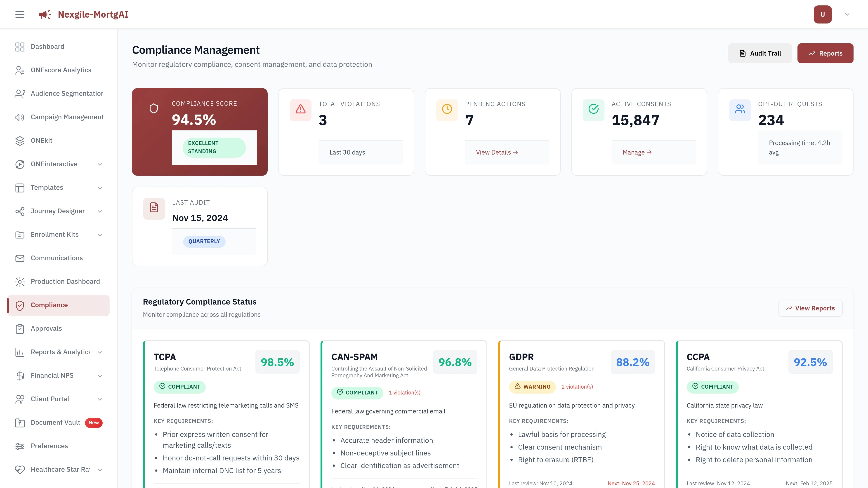The width and height of the screenshot is (868, 488).
Task: Expand the Templates sidebar section
Action: (x=100, y=188)
